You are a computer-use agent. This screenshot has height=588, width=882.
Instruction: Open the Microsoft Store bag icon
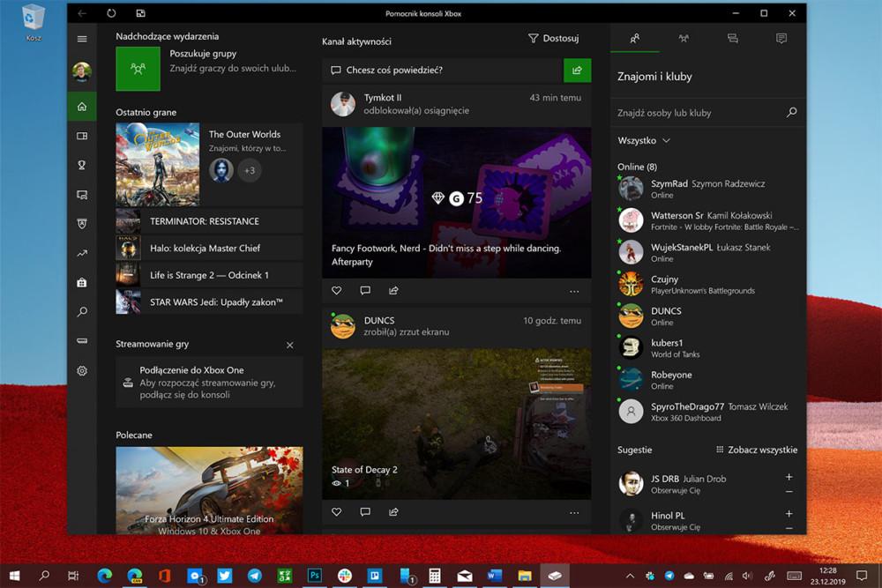(82, 282)
